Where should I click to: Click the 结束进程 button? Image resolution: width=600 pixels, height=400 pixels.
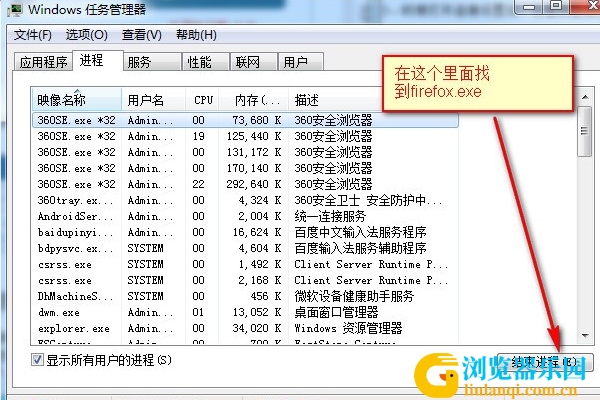(x=545, y=362)
